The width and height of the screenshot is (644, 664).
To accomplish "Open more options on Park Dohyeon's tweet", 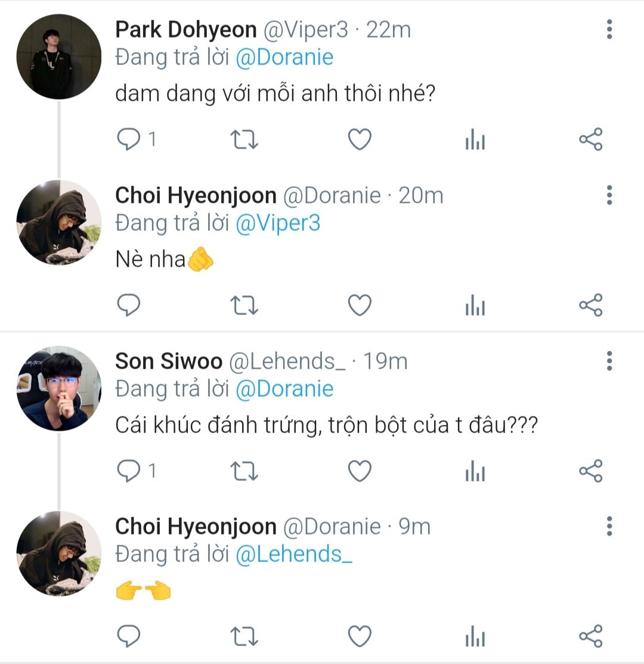I will (x=609, y=29).
